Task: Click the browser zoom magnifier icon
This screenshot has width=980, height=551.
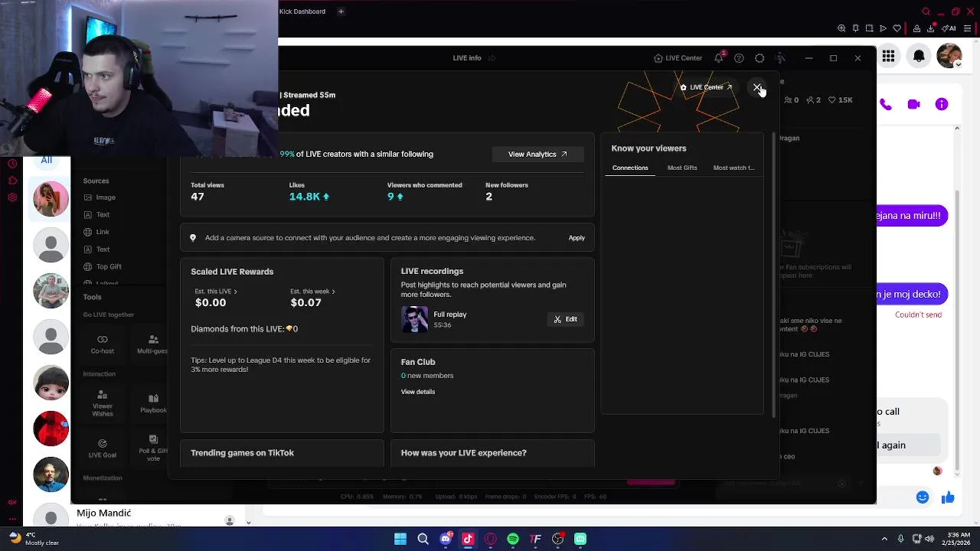Action: tap(841, 28)
